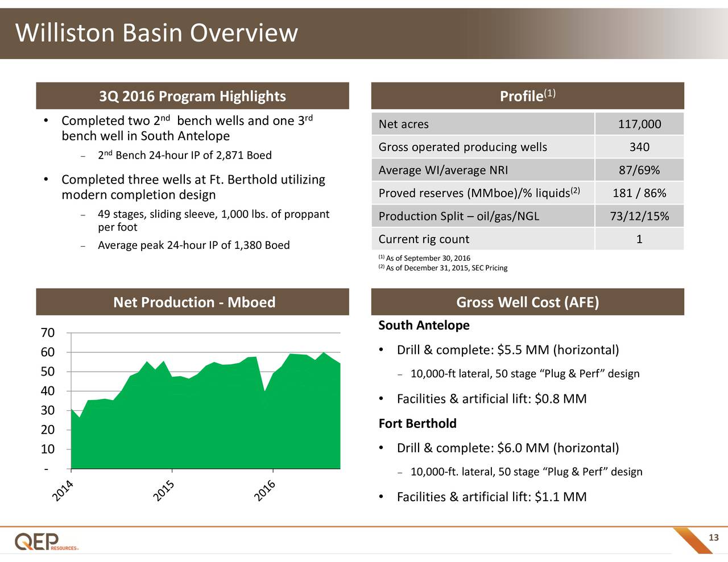Click the 30 y-axis label

[48, 410]
